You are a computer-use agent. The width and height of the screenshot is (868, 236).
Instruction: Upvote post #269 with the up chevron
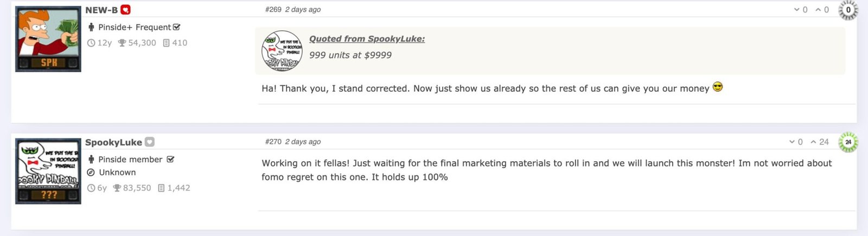click(x=818, y=10)
